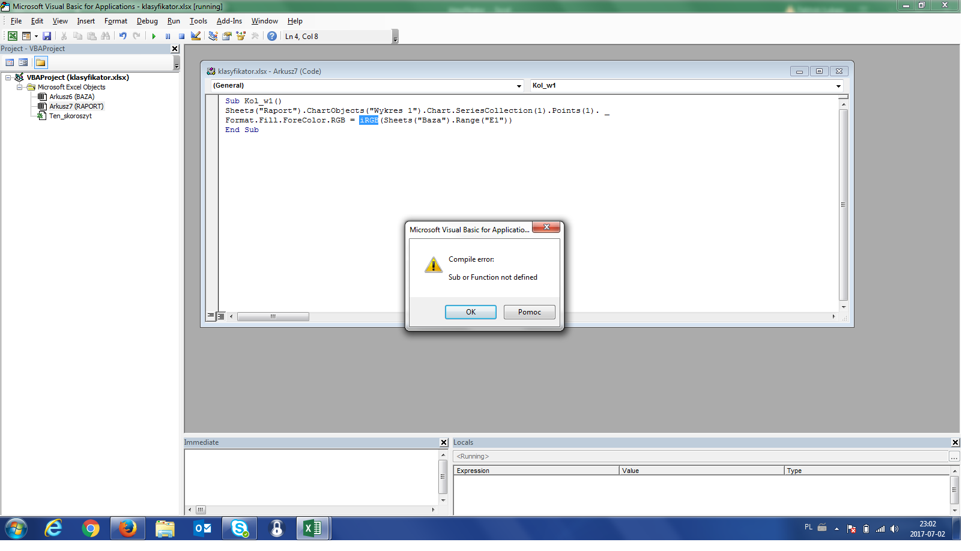980x551 pixels.
Task: Expand the standard toolbar options arrow
Action: point(395,37)
